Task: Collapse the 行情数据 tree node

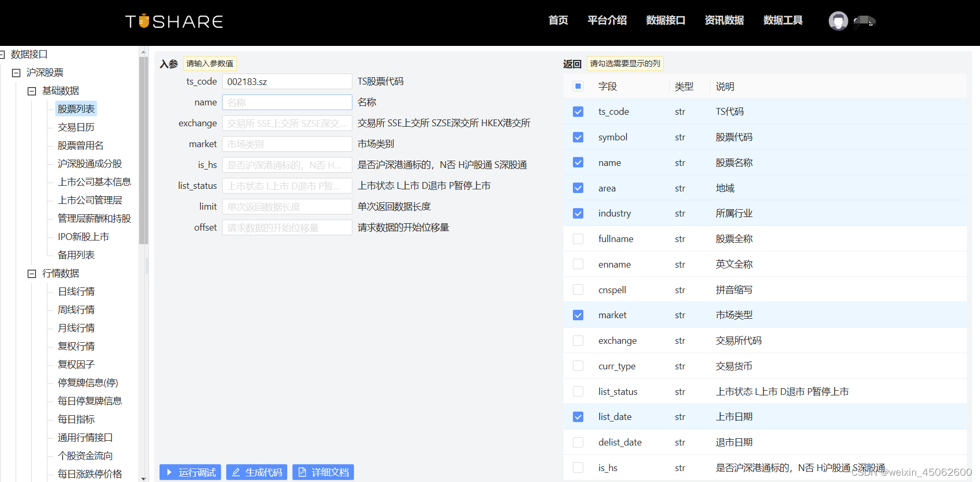Action: pos(31,273)
